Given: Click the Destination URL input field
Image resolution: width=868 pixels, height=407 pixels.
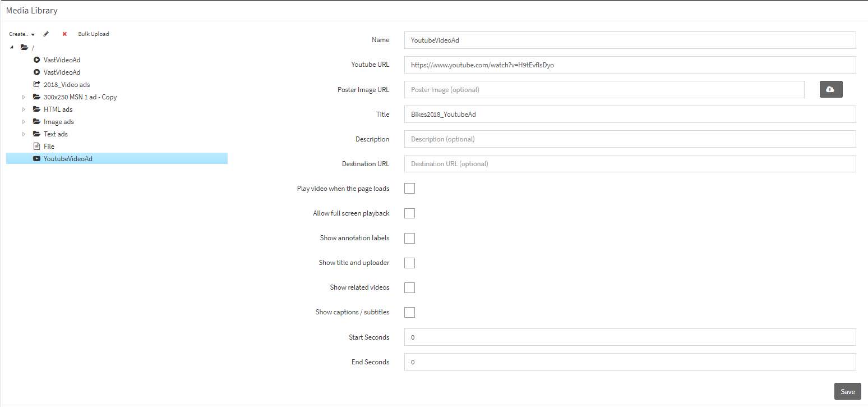Looking at the screenshot, I should [x=630, y=164].
